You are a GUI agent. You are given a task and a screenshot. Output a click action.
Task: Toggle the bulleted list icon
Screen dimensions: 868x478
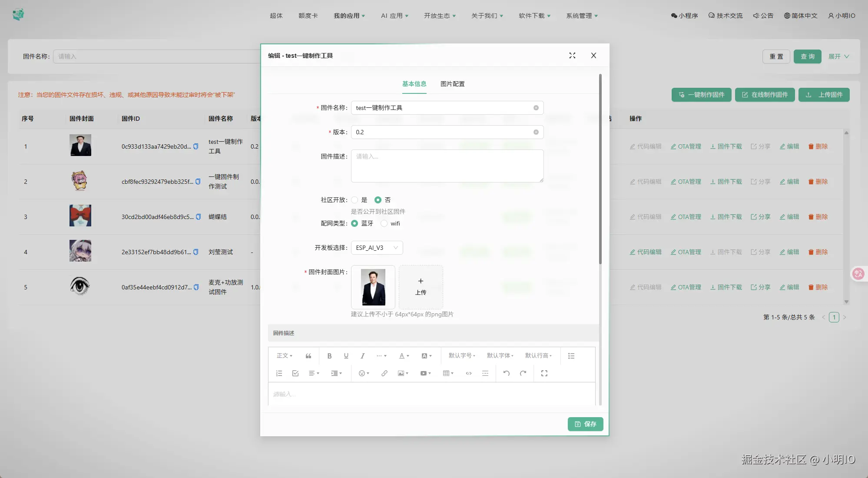[x=571, y=356]
